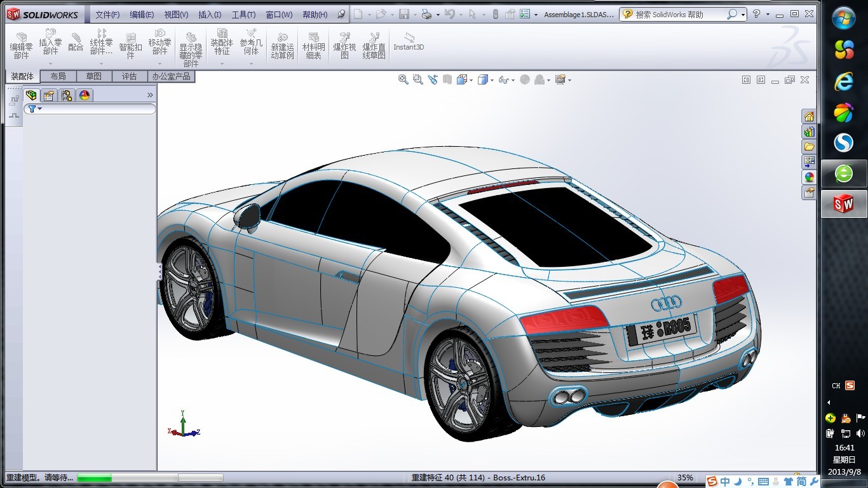This screenshot has height=488, width=868.
Task: Switch to the 布局 tab
Action: 58,76
